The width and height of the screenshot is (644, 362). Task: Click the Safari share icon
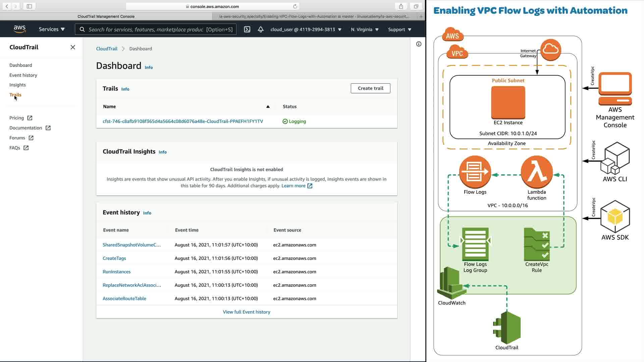pyautogui.click(x=401, y=6)
